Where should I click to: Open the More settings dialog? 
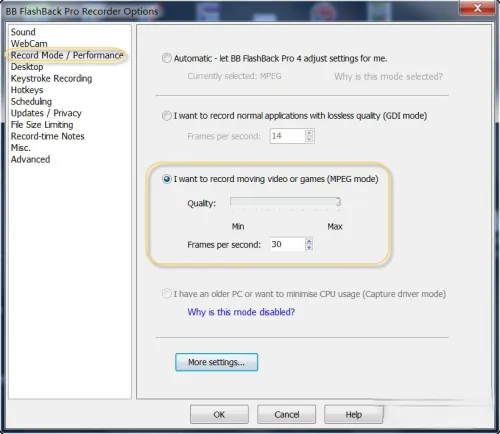[x=216, y=362]
